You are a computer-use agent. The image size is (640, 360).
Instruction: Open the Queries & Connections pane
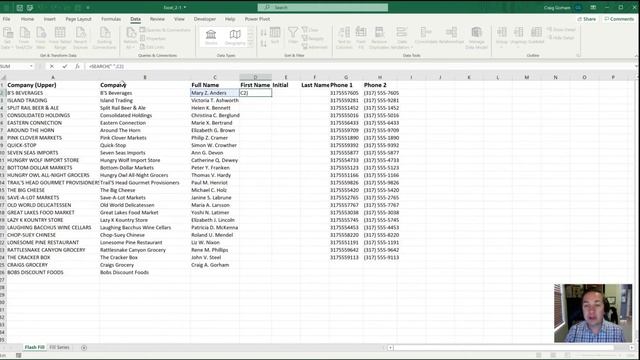165,30
